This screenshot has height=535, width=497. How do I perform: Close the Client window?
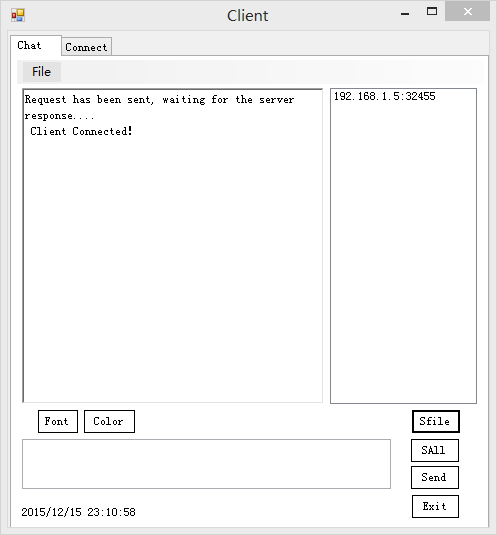point(467,12)
